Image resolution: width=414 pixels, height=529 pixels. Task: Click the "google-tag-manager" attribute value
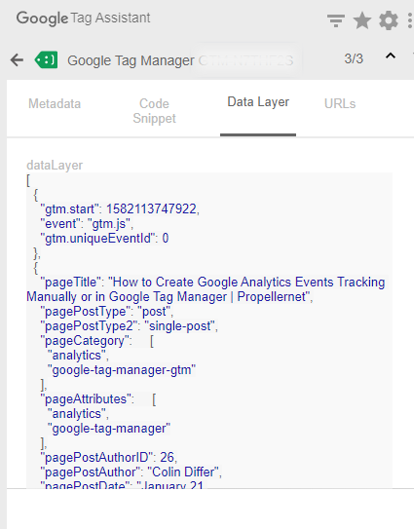(109, 428)
